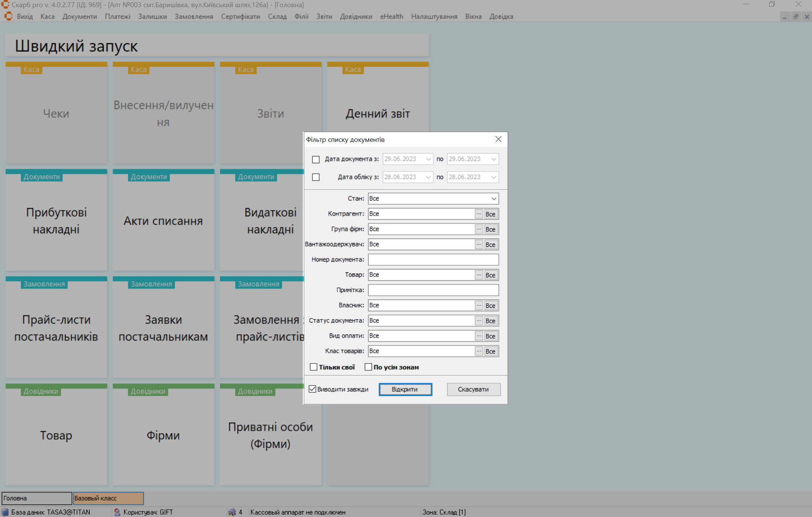Click the database icon in status bar

[x=5, y=512]
